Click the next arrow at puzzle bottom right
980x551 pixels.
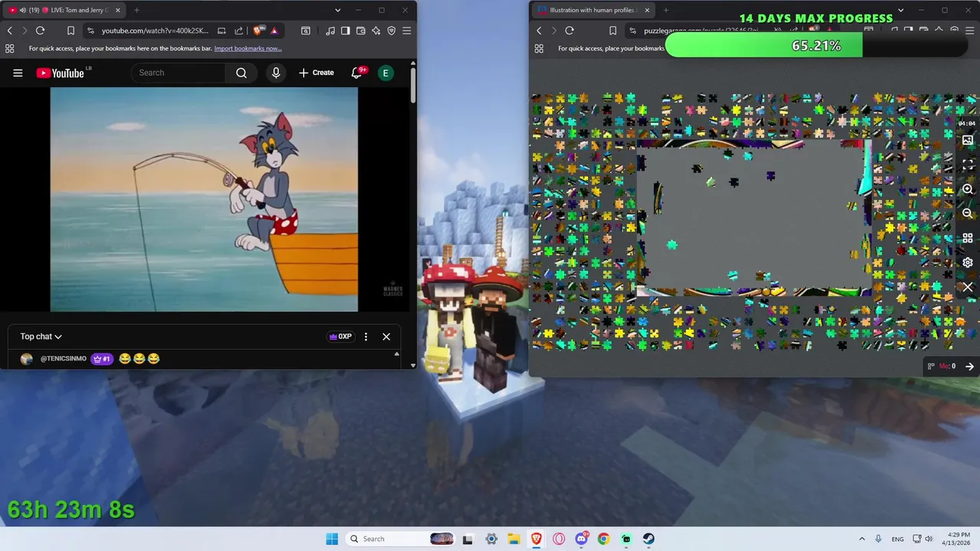coord(969,367)
